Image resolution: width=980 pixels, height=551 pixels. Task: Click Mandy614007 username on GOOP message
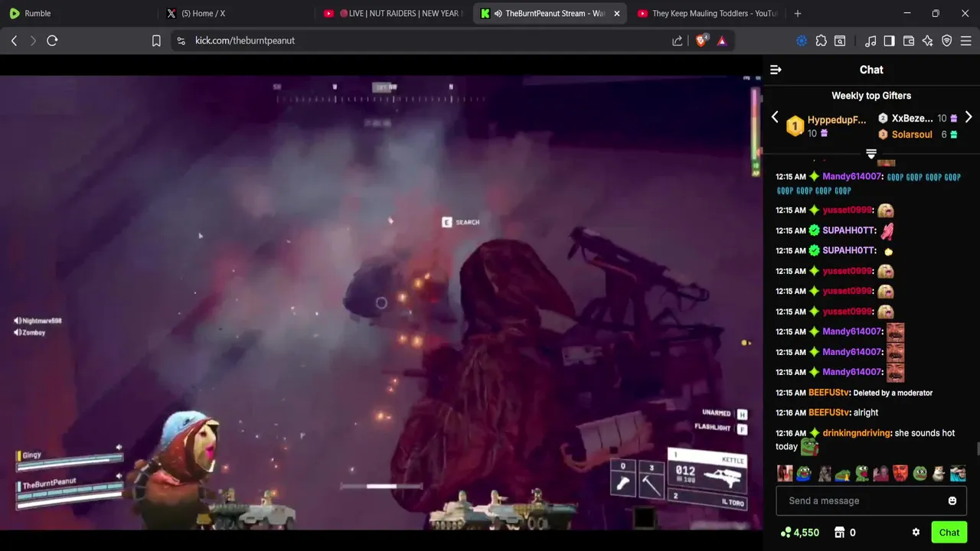tap(852, 177)
